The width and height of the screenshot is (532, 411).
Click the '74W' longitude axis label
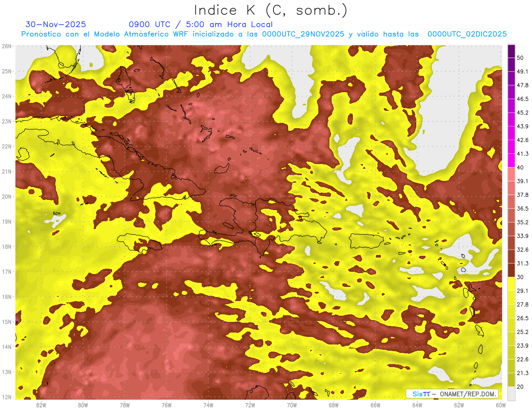pos(208,405)
